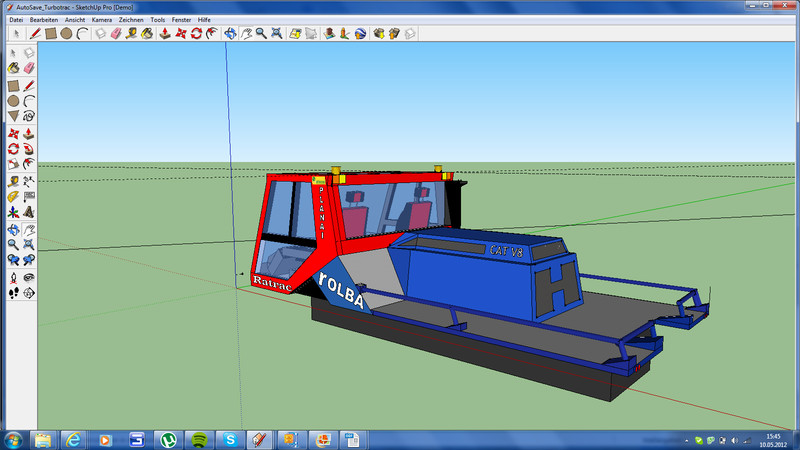Open the Tools menu
Screen dimensions: 800x450
coord(158,20)
